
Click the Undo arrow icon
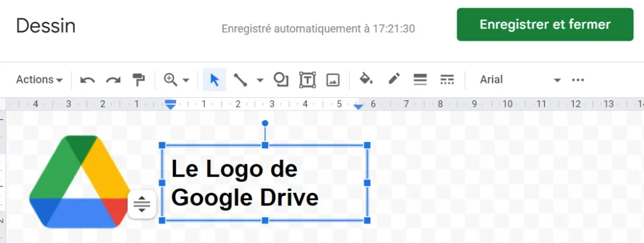(x=87, y=80)
